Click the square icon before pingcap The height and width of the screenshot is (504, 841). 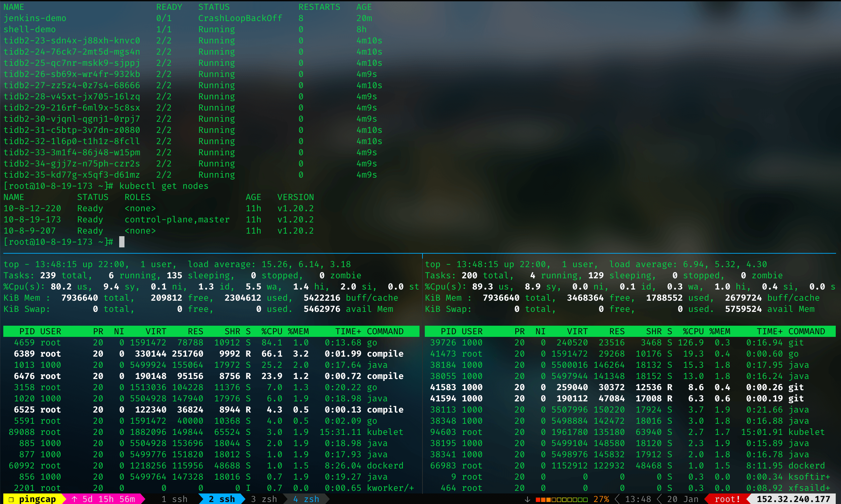(11, 499)
